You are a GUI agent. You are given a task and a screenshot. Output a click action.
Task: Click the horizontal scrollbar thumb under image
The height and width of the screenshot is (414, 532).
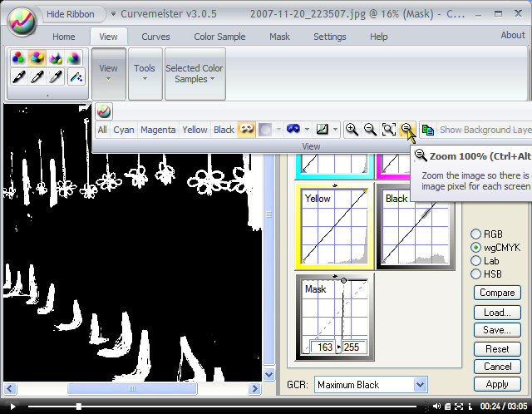pos(132,388)
